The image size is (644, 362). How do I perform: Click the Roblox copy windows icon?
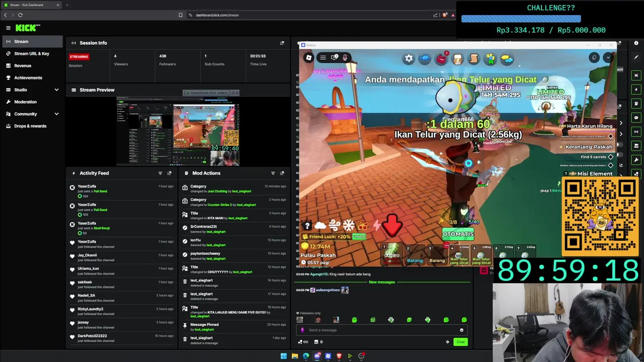[594, 57]
